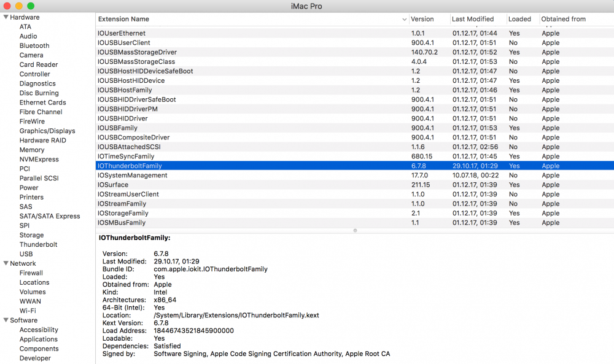The height and width of the screenshot is (364, 614).
Task: Grab the split-pane divider handle dot
Action: (x=355, y=231)
